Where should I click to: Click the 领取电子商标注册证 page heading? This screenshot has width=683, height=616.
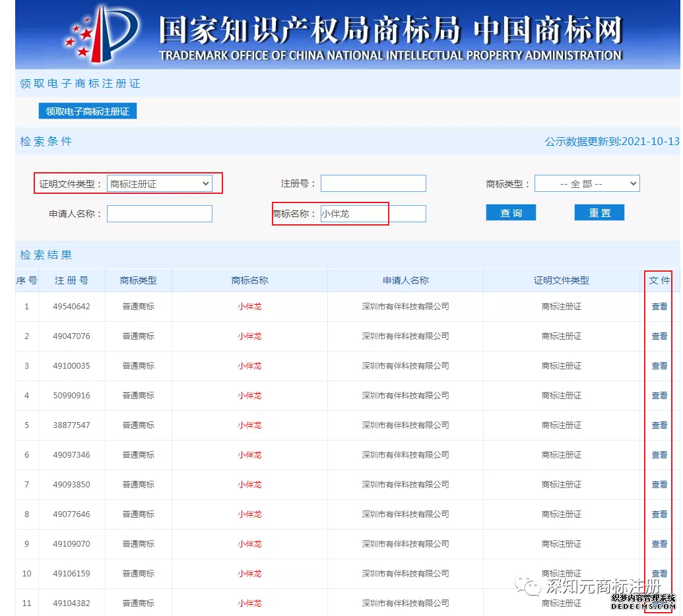tap(80, 83)
